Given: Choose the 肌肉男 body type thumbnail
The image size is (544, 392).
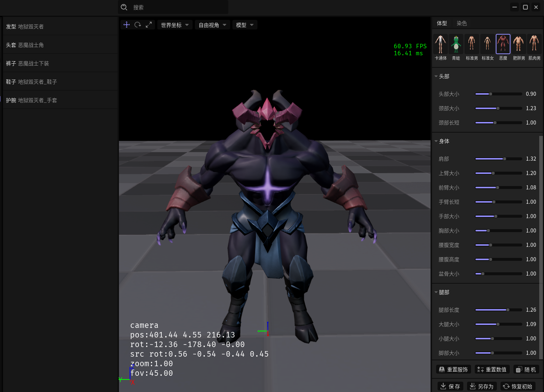Looking at the screenshot, I should pos(534,48).
